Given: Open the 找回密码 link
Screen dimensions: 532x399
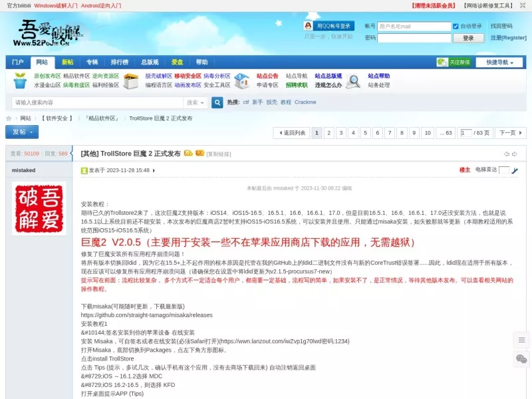Looking at the screenshot, I should click(501, 26).
